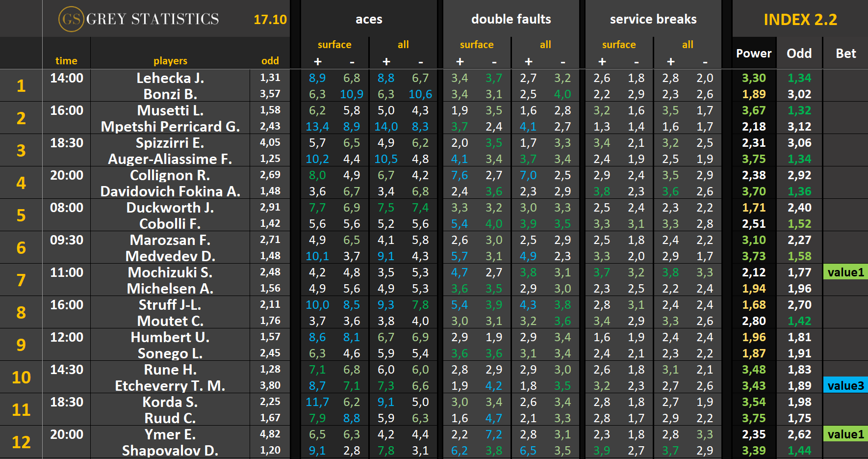Select player name Lehecka J.
This screenshot has height=459, width=868.
[x=170, y=78]
